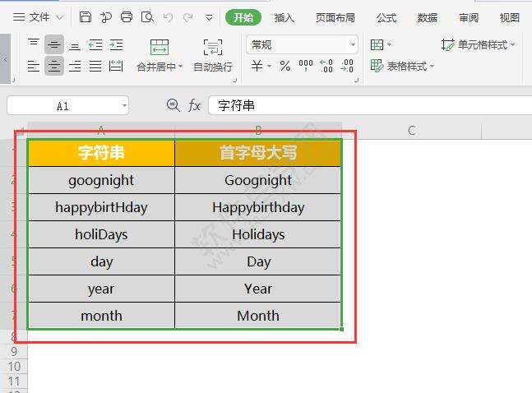This screenshot has height=393, width=532.
Task: Switch to the 数据 tab
Action: pos(427,17)
